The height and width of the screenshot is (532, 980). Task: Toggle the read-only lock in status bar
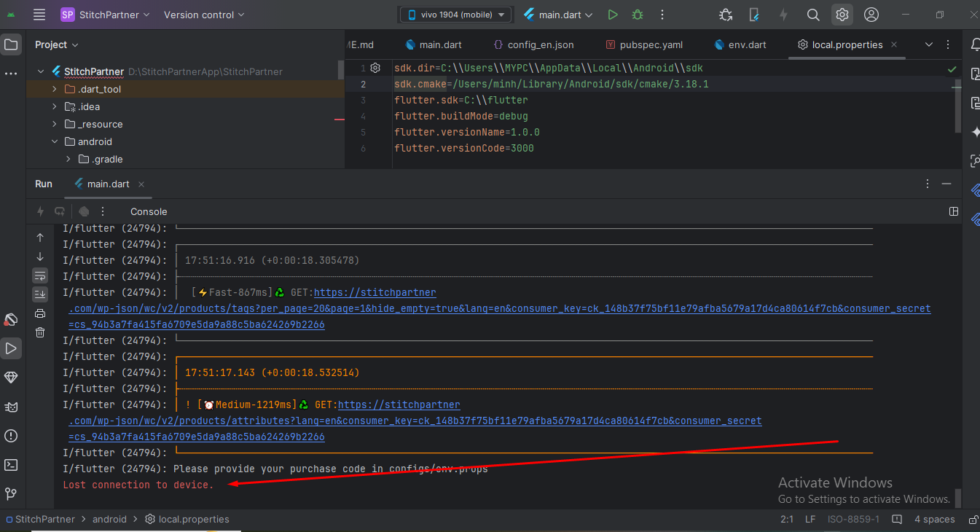pyautogui.click(x=973, y=520)
